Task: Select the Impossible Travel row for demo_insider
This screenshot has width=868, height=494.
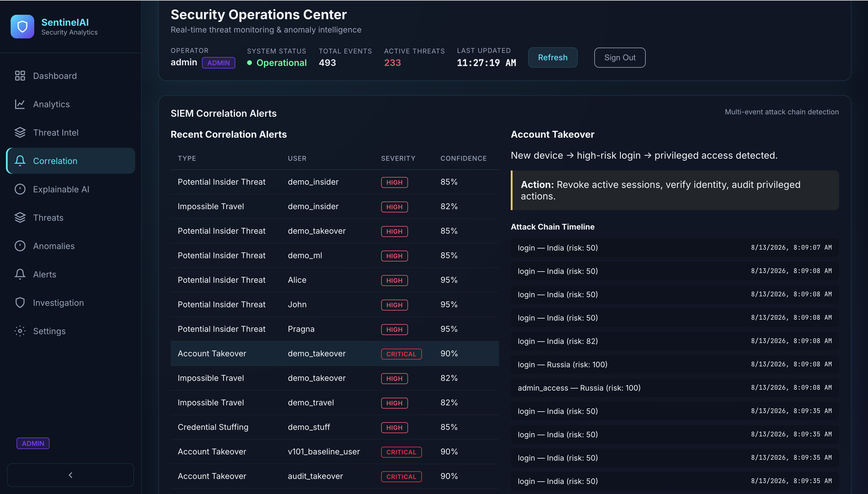Action: click(335, 206)
